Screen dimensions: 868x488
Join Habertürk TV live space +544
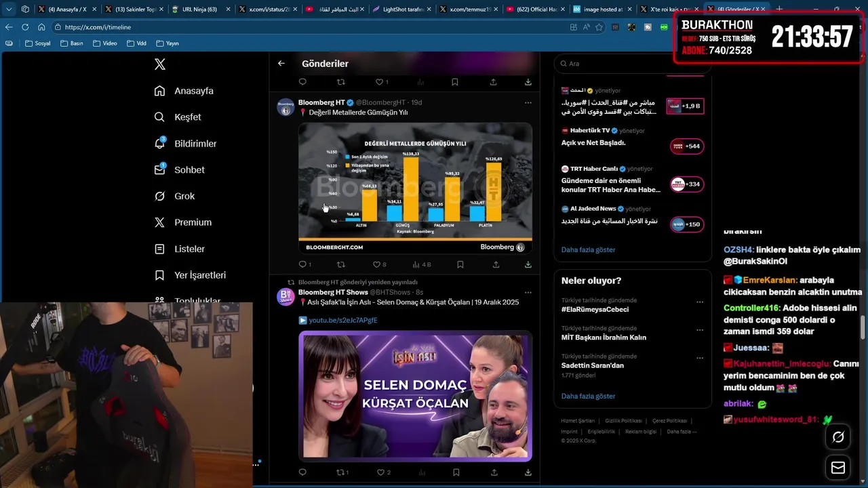[x=687, y=146]
